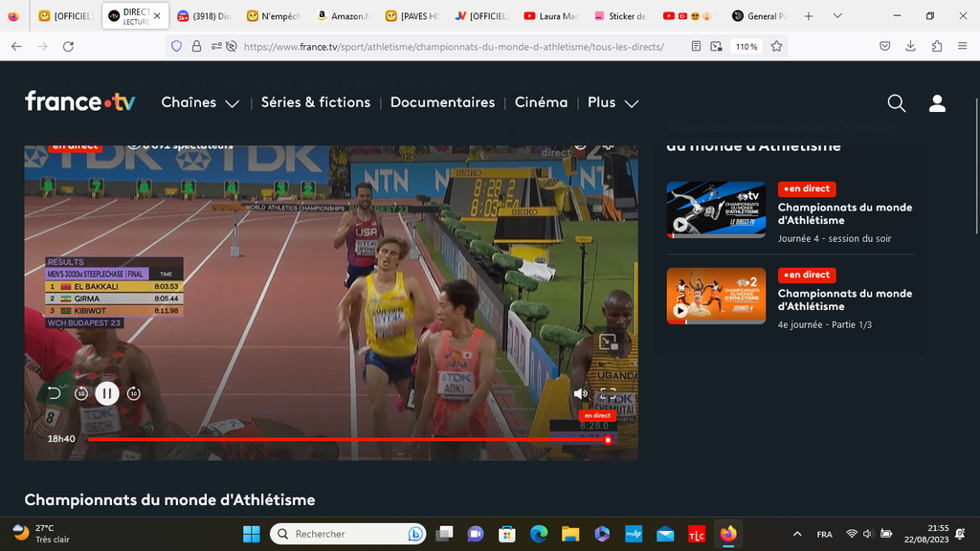This screenshot has height=551, width=980.
Task: Reload the current page
Action: coord(68,46)
